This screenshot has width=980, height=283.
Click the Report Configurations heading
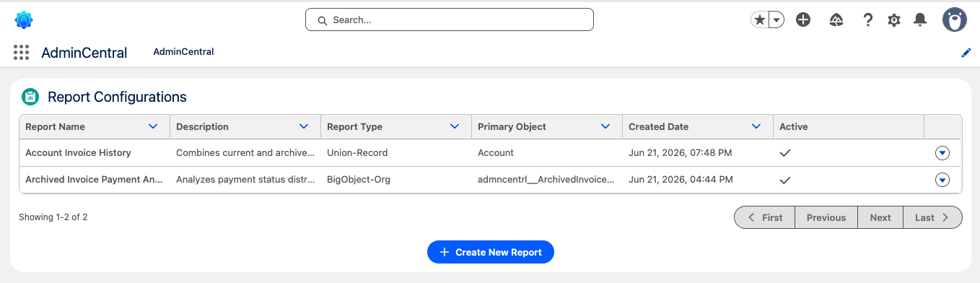pyautogui.click(x=117, y=97)
